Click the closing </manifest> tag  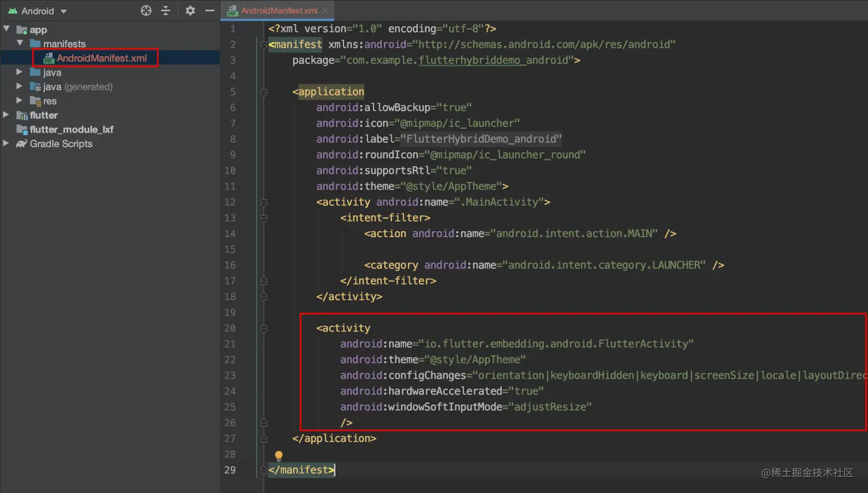[301, 470]
